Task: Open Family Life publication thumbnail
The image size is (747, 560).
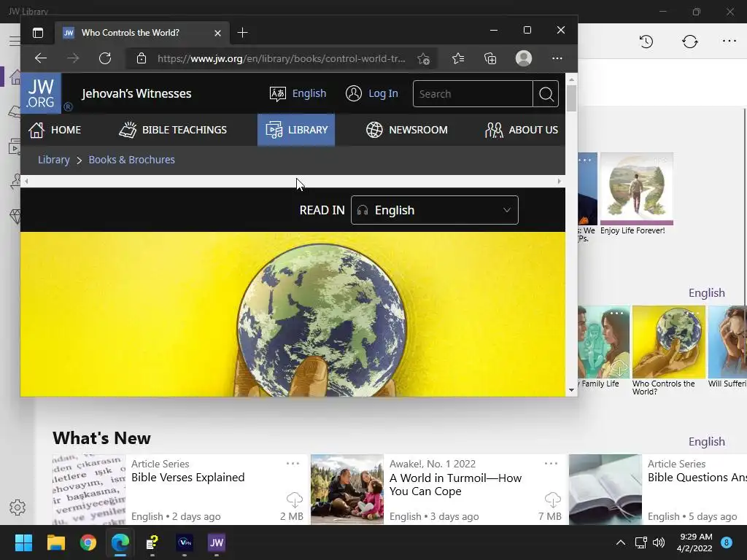Action: click(x=603, y=342)
